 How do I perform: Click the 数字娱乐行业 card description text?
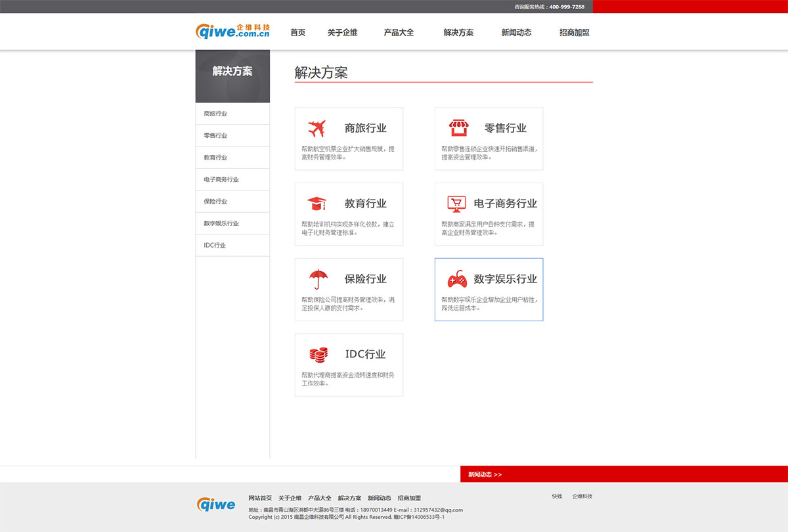coord(489,303)
